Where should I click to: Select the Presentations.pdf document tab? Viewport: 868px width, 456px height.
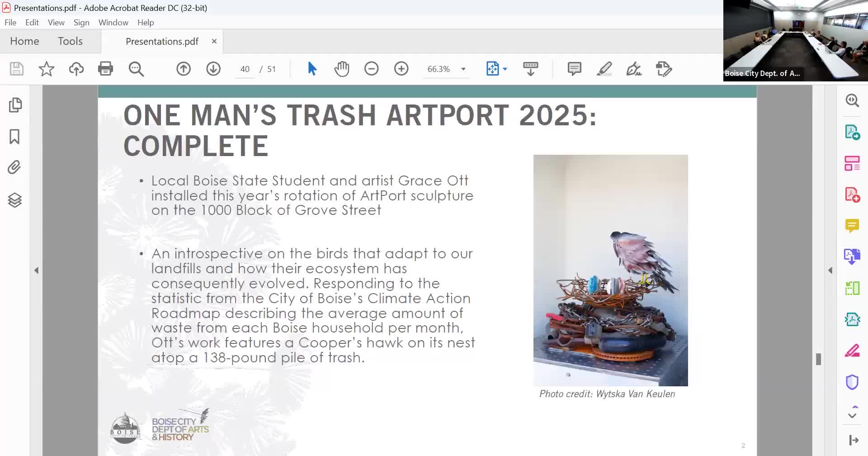click(x=162, y=42)
